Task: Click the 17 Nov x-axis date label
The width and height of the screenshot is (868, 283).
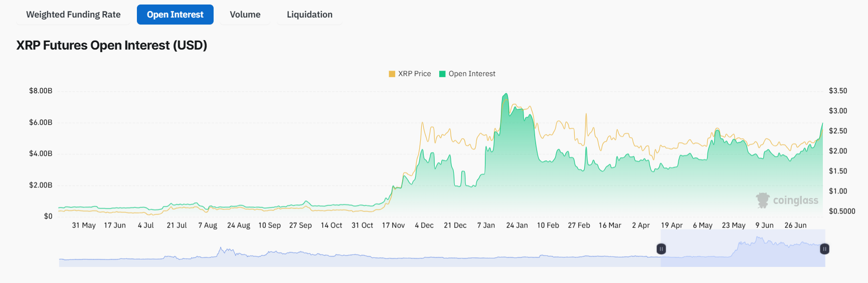Action: pyautogui.click(x=393, y=225)
